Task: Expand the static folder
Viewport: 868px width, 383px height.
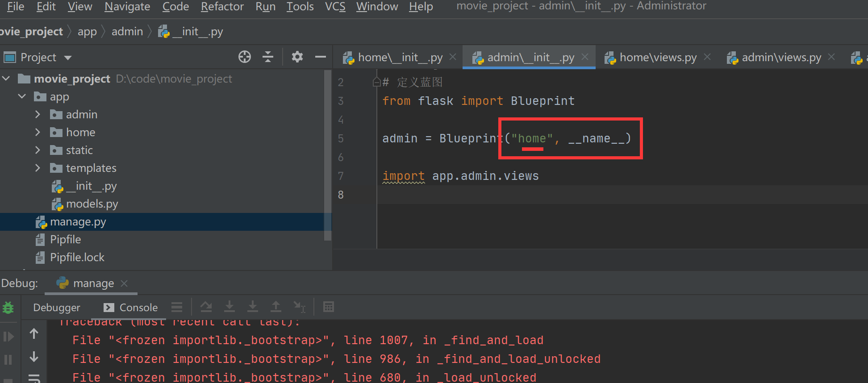Action: click(38, 150)
